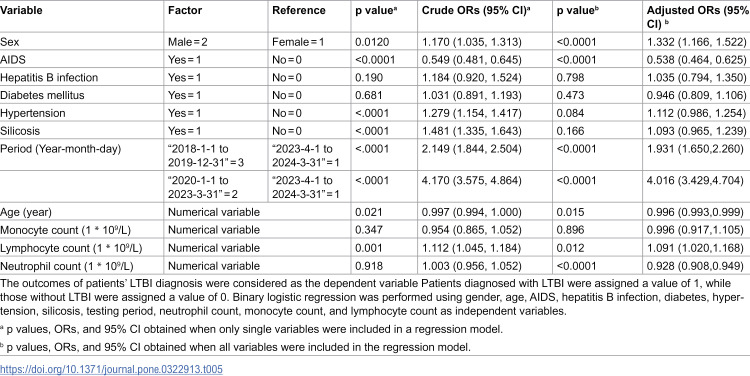Viewport: 750px width, 376px height.
Task: Click the Age (year) row label
Action: pyautogui.click(x=25, y=212)
